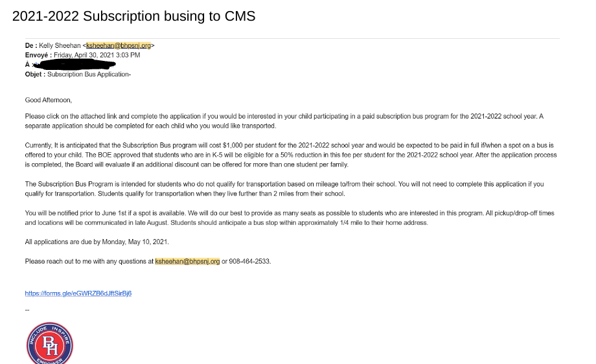Click the 'Objet :' header label
The width and height of the screenshot is (596, 364).
[35, 74]
